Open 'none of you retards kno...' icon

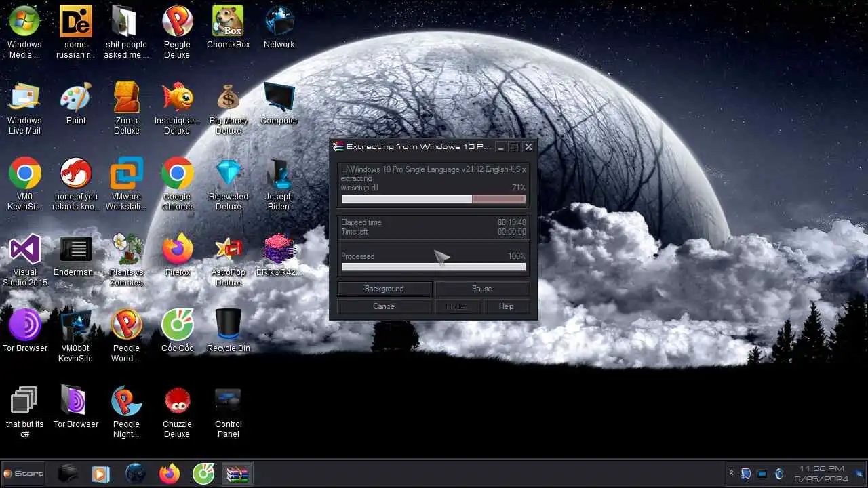pyautogui.click(x=75, y=184)
